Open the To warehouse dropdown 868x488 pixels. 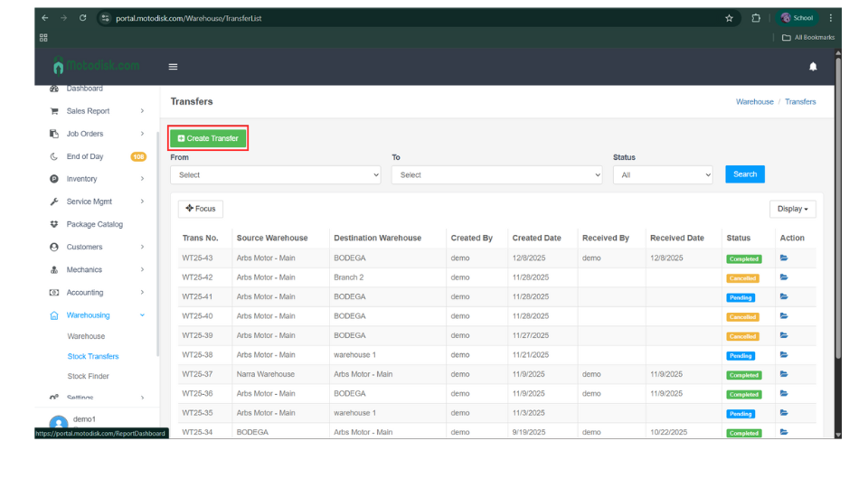pos(496,175)
